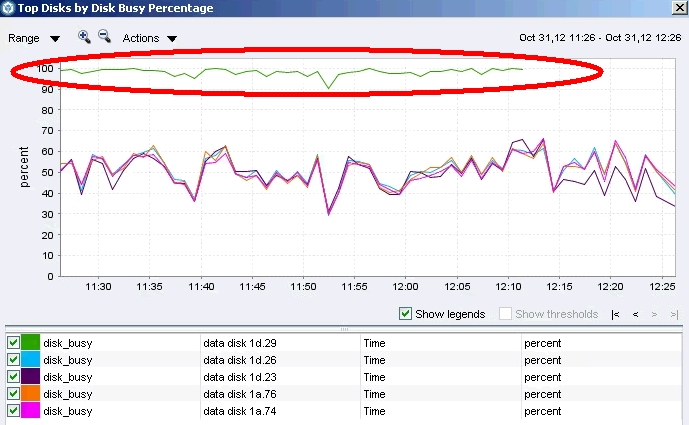Enable the Show thresholds checkbox

[x=505, y=314]
